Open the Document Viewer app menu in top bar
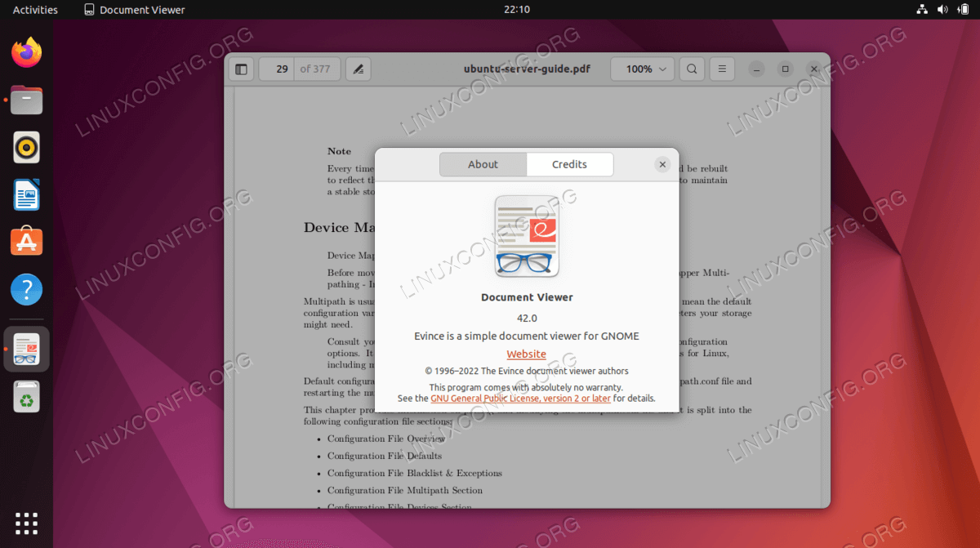 pos(135,10)
